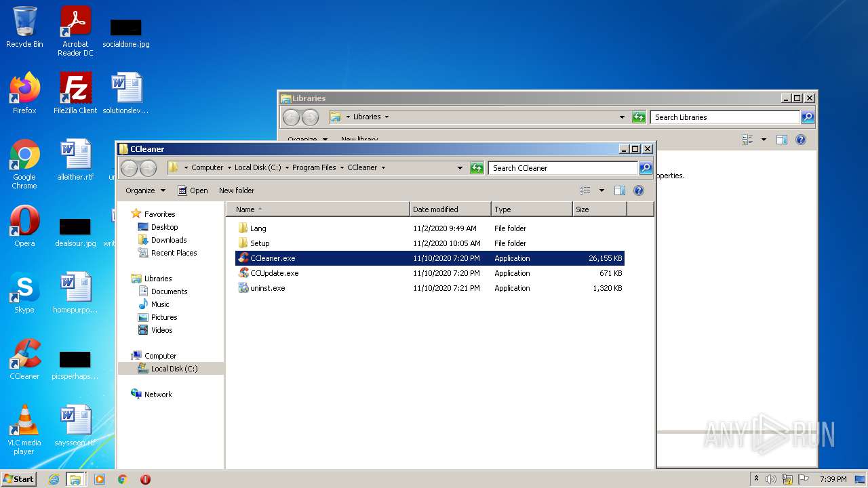
Task: Open Music library
Action: [x=154, y=304]
